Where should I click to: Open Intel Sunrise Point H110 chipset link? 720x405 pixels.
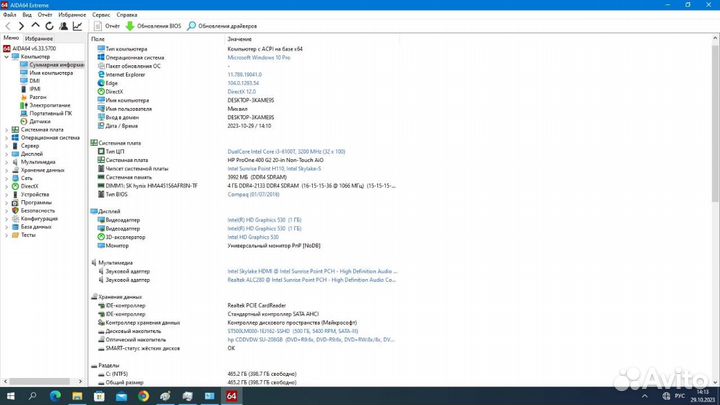274,169
